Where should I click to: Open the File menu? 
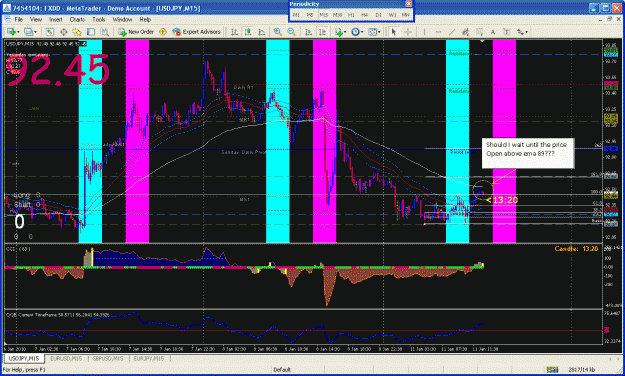(19, 19)
